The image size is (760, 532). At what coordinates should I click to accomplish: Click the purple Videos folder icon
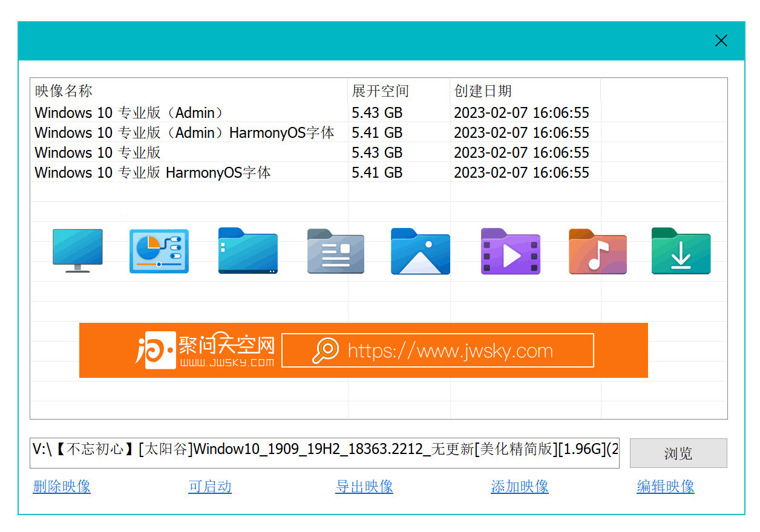(x=510, y=251)
